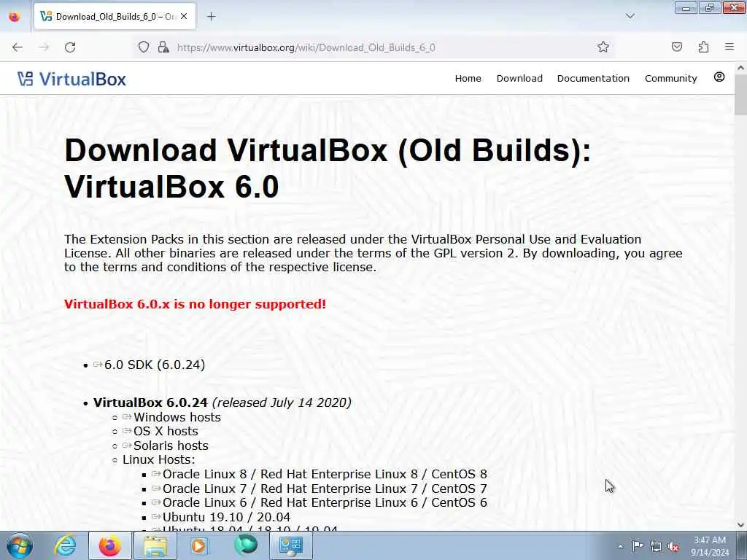Click the scrollbar up arrow
Viewport: 747px width, 560px height.
(740, 68)
